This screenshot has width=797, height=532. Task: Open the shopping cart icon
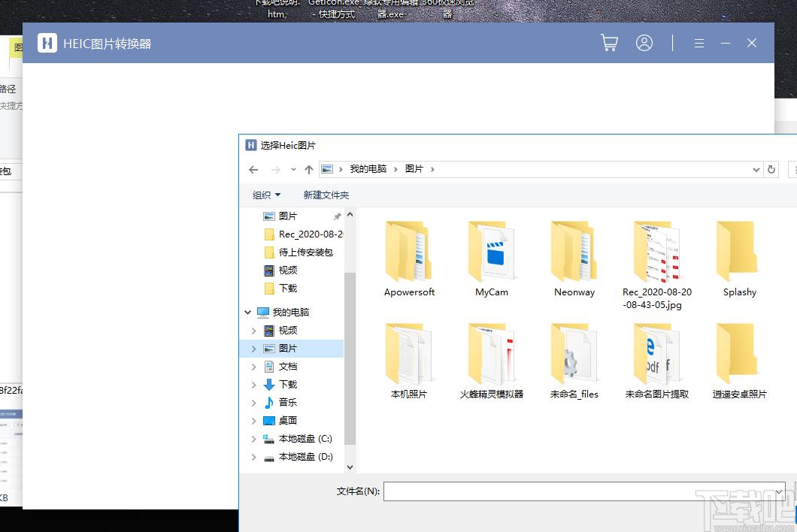click(609, 43)
